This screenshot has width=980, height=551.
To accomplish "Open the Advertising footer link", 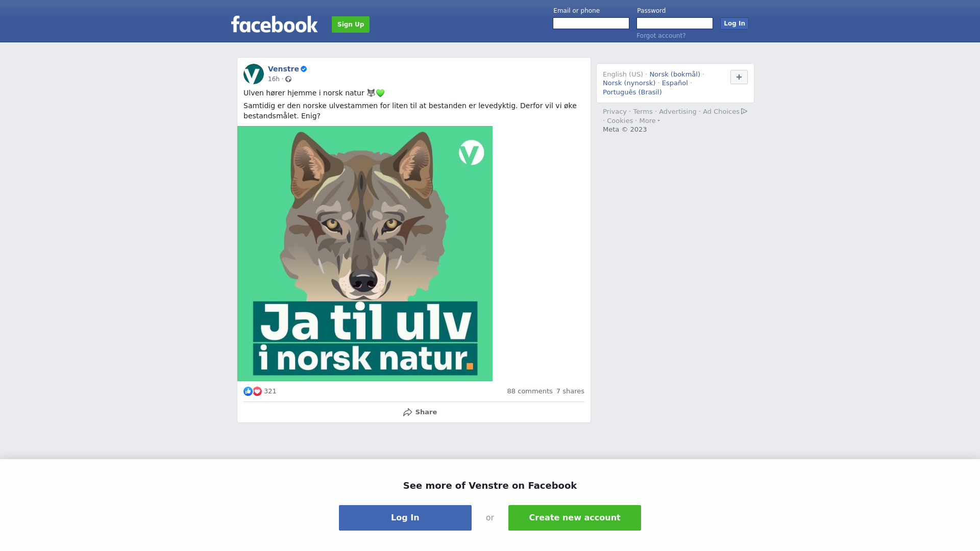I will (677, 112).
